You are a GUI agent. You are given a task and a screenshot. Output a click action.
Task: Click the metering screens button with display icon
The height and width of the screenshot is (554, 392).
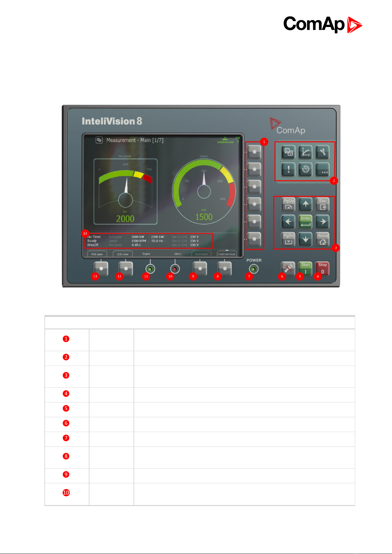(x=288, y=152)
